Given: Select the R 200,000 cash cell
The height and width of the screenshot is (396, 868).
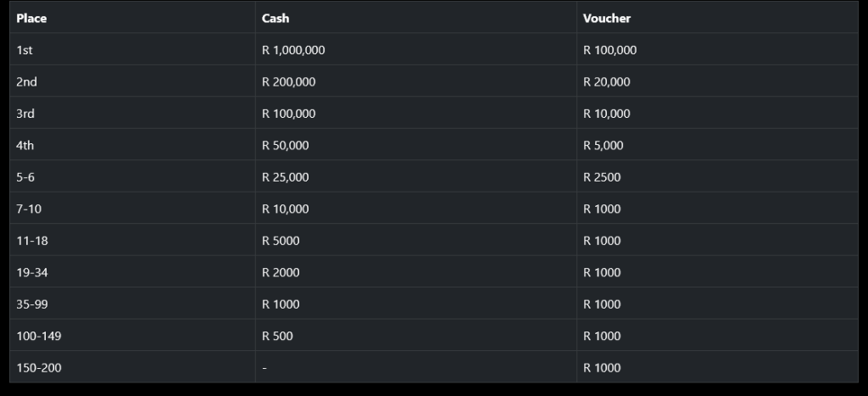Looking at the screenshot, I should 288,82.
